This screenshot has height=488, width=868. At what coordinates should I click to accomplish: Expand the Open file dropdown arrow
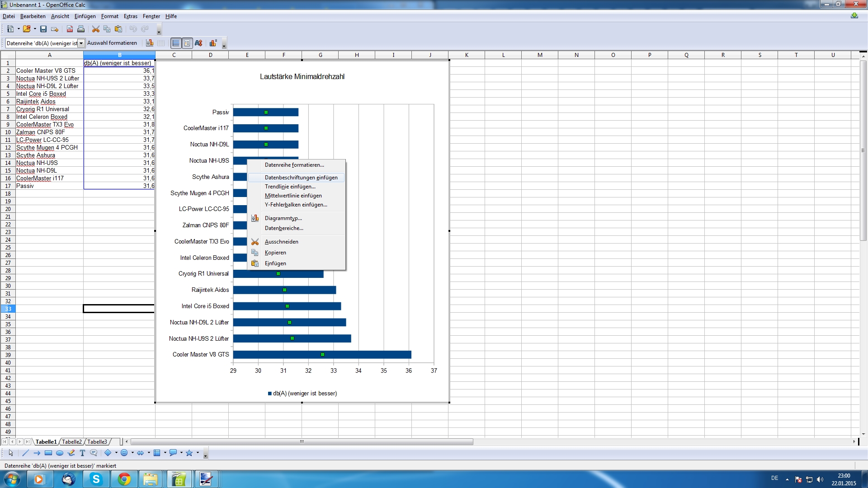coord(35,29)
